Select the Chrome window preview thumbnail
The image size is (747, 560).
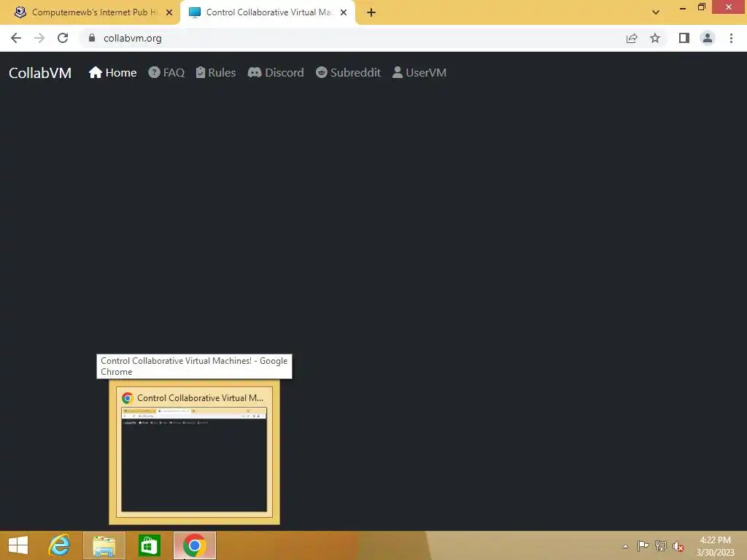tap(194, 452)
